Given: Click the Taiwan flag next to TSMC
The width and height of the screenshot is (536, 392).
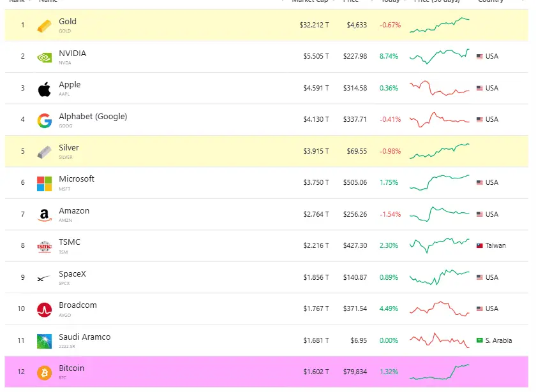Looking at the screenshot, I should pyautogui.click(x=480, y=245).
